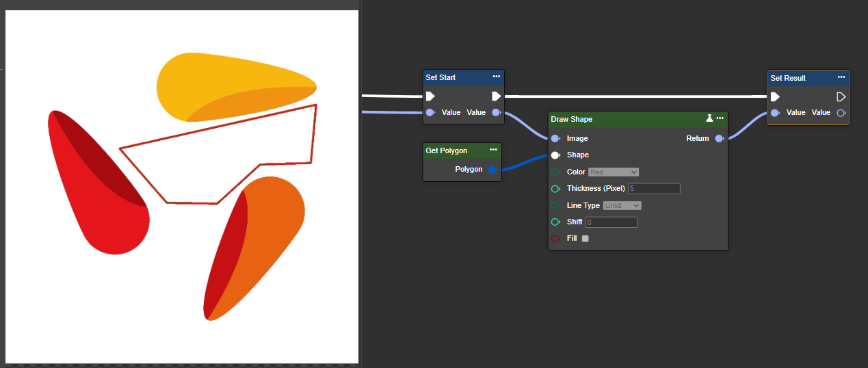
Task: Open the Draw Shape node options menu
Action: coord(720,118)
